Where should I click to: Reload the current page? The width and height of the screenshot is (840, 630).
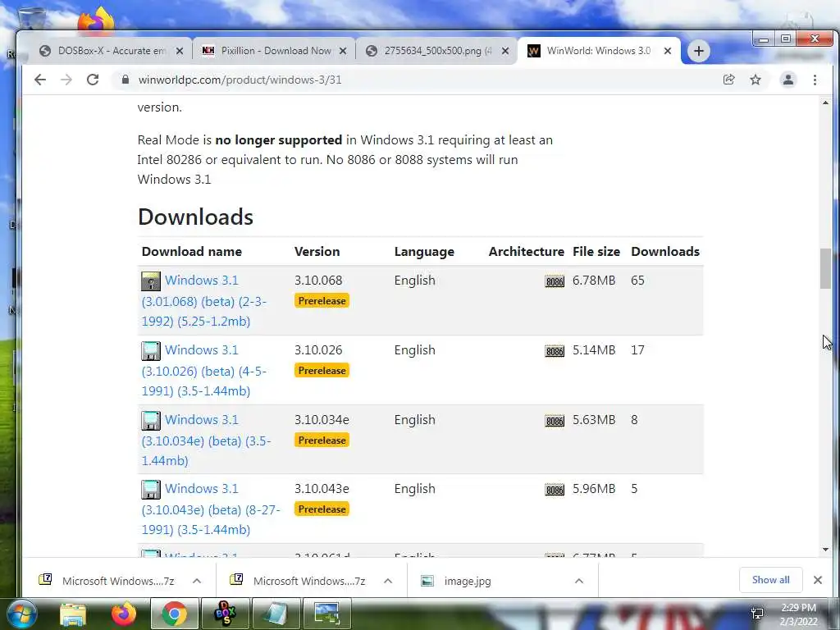[93, 80]
